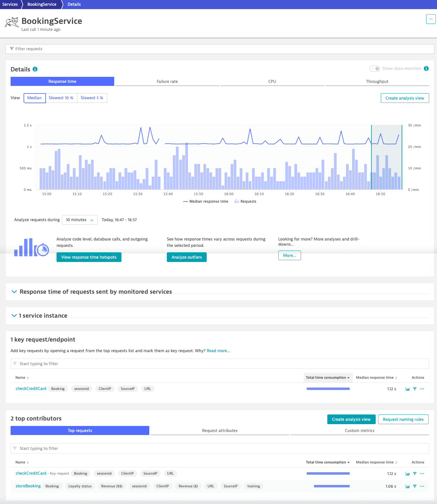Click filter icon in top requests checkCreditCard row
The image size is (437, 504).
(x=415, y=474)
